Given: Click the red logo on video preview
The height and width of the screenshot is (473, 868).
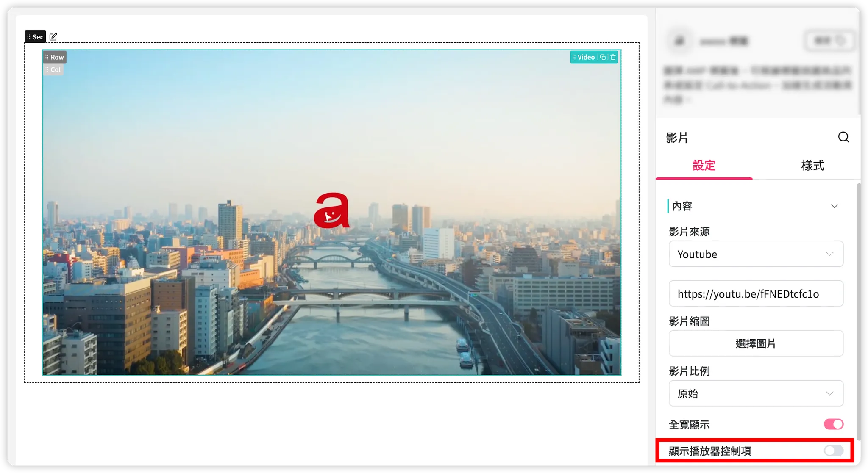Looking at the screenshot, I should (x=332, y=211).
